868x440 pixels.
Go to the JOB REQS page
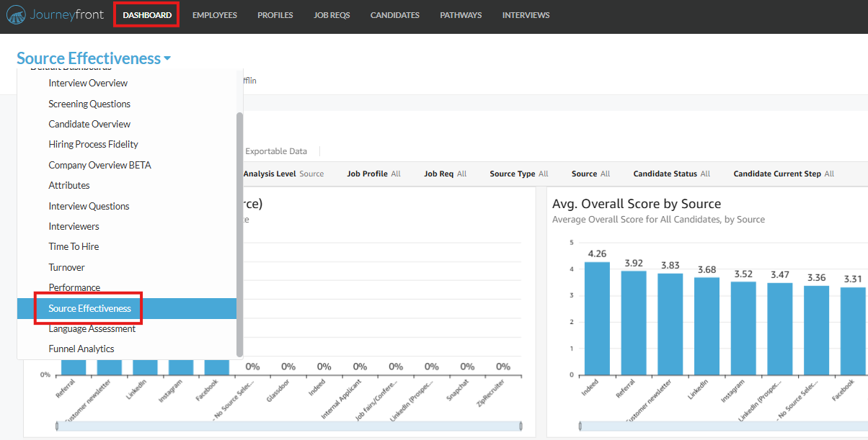tap(332, 14)
